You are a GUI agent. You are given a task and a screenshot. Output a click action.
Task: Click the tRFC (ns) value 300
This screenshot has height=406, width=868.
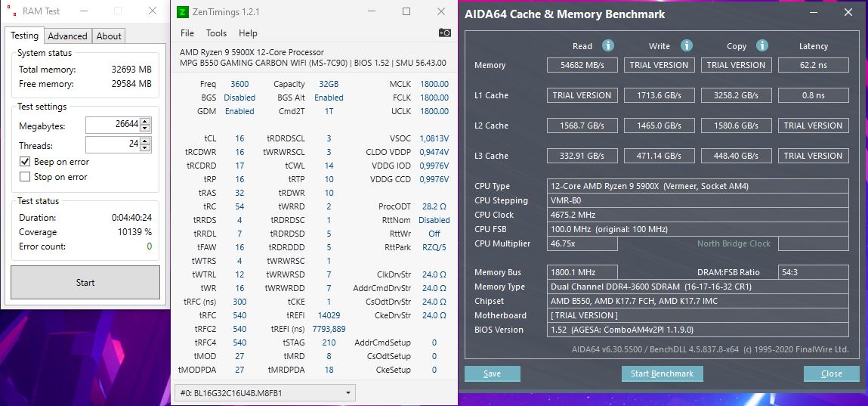(239, 302)
